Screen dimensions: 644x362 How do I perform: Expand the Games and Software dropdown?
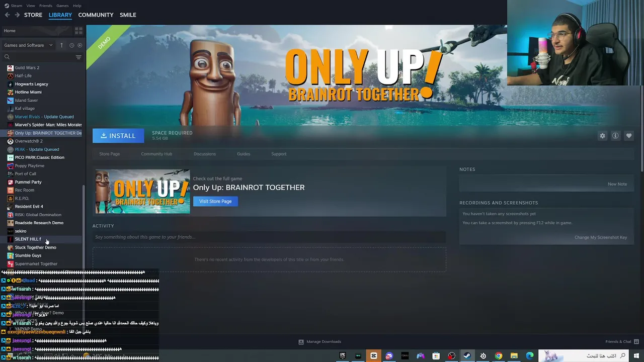click(28, 45)
